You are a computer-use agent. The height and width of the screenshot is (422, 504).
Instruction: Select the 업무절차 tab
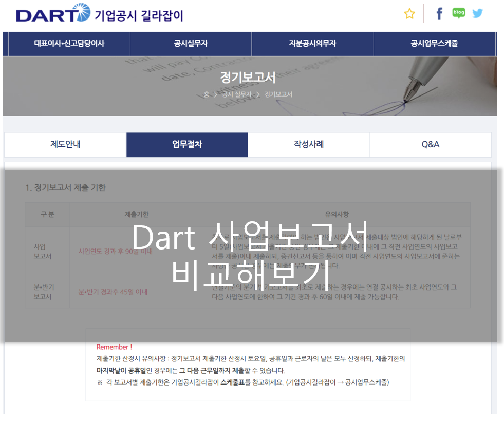tap(187, 145)
